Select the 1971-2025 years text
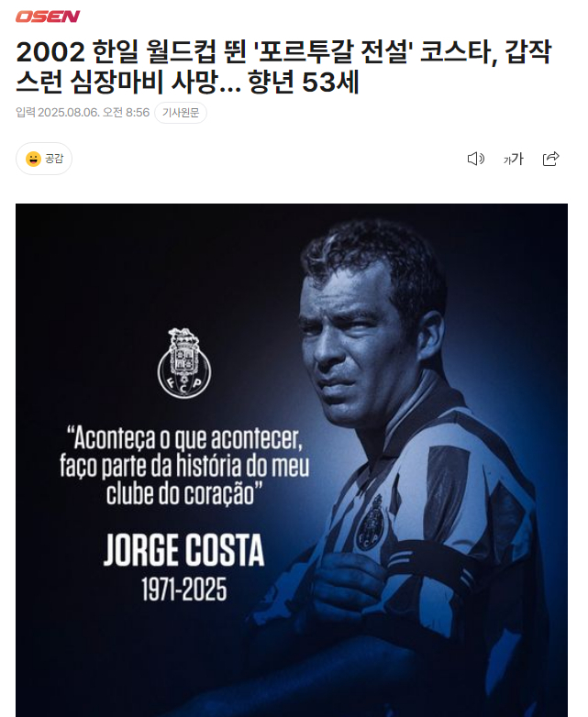 click(184, 589)
